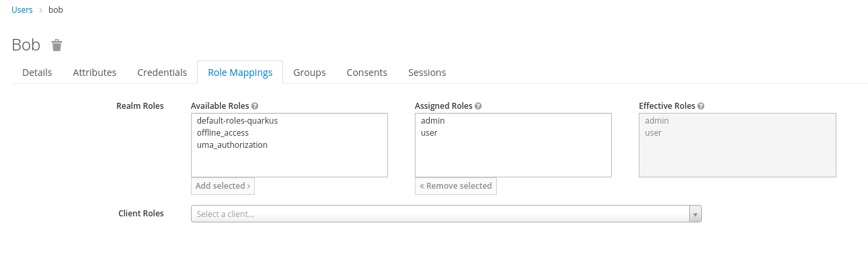Screen dimensions: 868x258
Task: Open the Client Roles dropdown arrow
Action: (x=696, y=214)
